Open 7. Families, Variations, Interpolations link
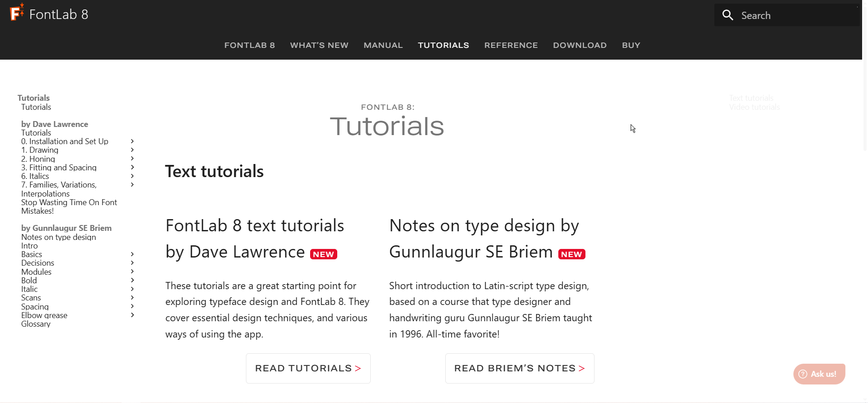This screenshot has height=403, width=868. pyautogui.click(x=59, y=189)
